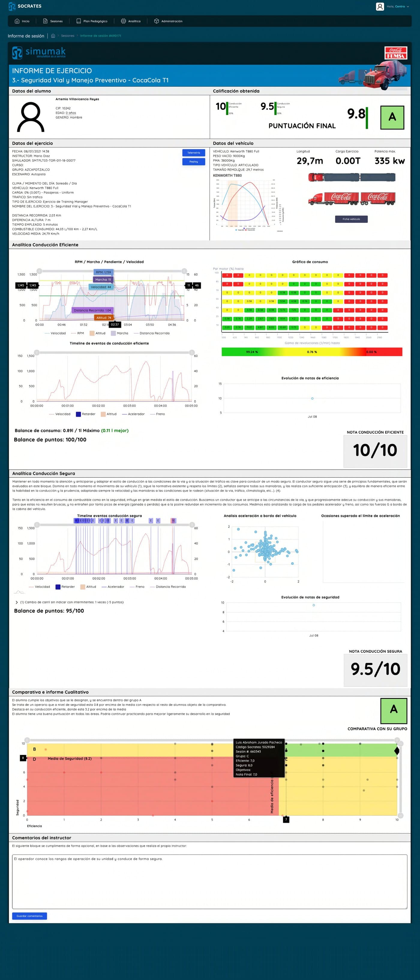
Task: Click the green 99.24 % segment of the consumption bar
Action: click(252, 352)
